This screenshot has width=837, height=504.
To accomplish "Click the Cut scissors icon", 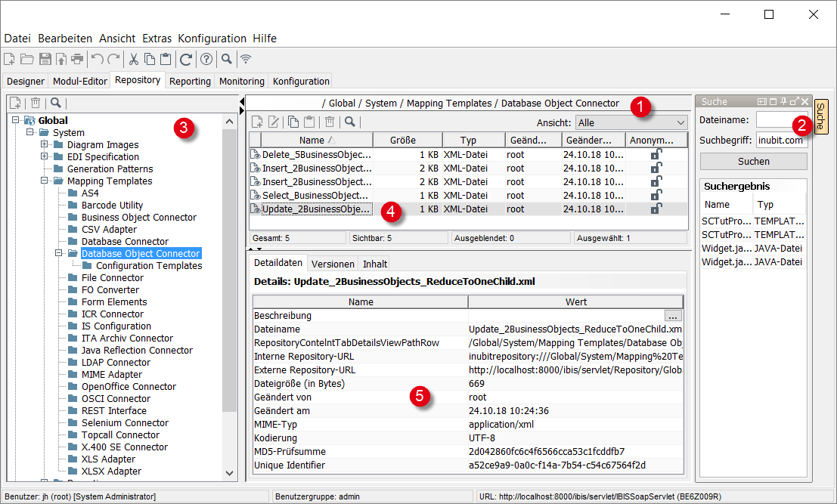I will (x=133, y=59).
